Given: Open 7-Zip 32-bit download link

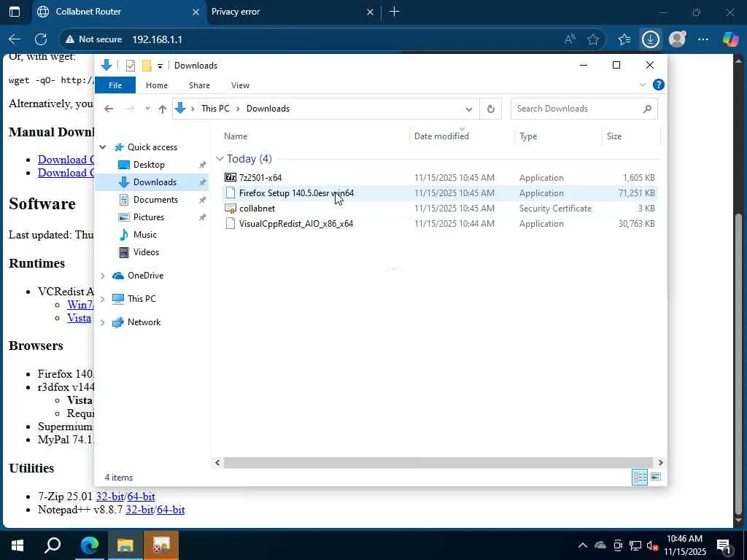Looking at the screenshot, I should click(x=109, y=497).
